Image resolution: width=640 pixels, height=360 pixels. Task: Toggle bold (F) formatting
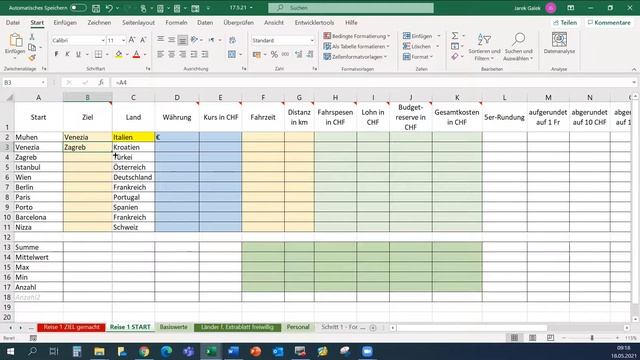tap(56, 54)
